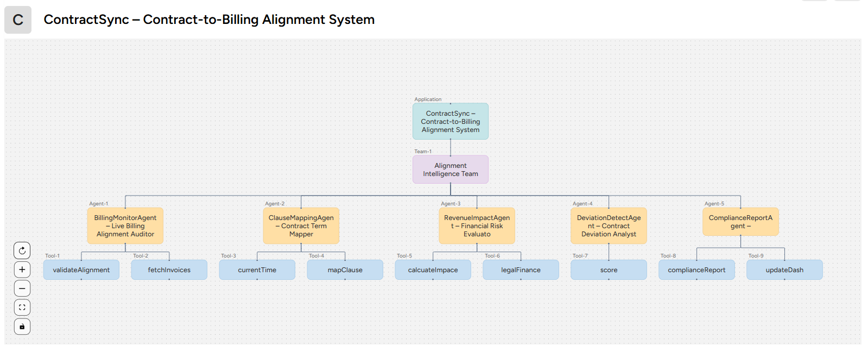Select the updateDash tool node
The width and height of the screenshot is (868, 351).
pyautogui.click(x=784, y=270)
